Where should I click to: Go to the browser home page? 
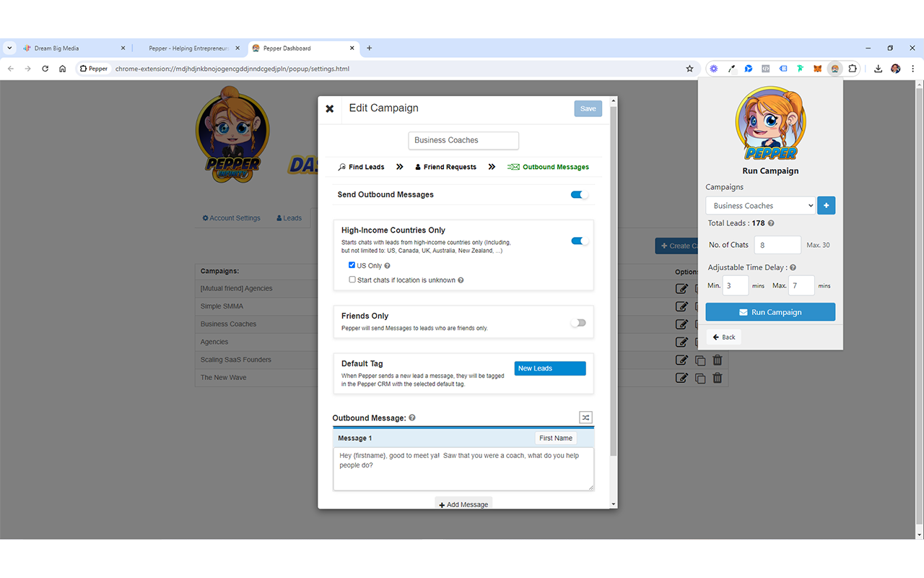(x=63, y=69)
